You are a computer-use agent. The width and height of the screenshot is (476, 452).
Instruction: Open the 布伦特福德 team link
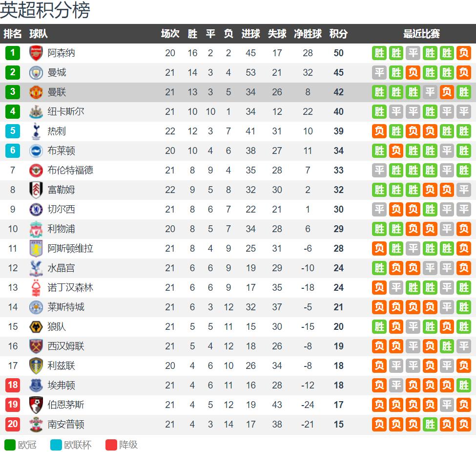tap(70, 171)
